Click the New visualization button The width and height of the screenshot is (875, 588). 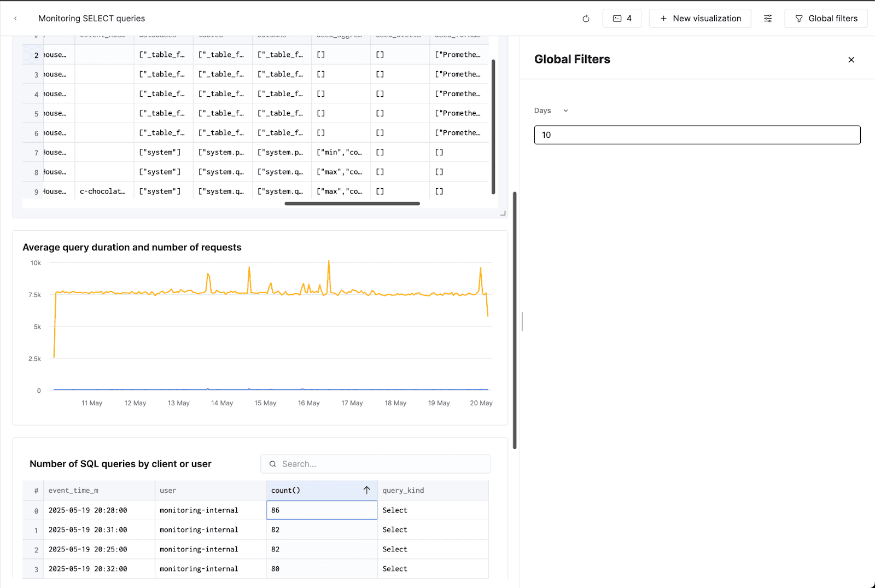(700, 19)
